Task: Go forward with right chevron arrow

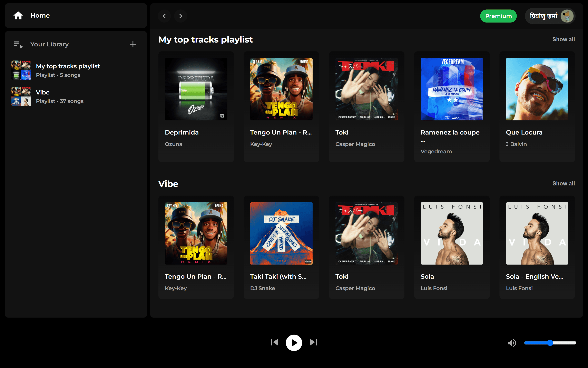Action: pyautogui.click(x=180, y=16)
